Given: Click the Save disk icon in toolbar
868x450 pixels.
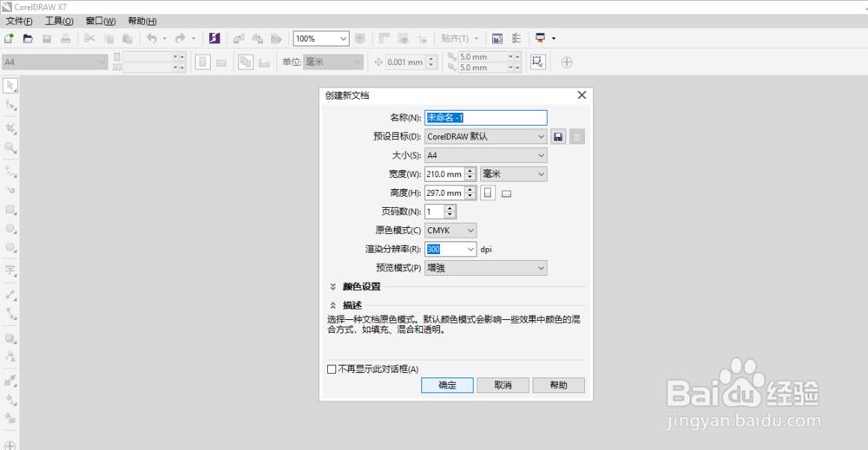Looking at the screenshot, I should coord(47,39).
